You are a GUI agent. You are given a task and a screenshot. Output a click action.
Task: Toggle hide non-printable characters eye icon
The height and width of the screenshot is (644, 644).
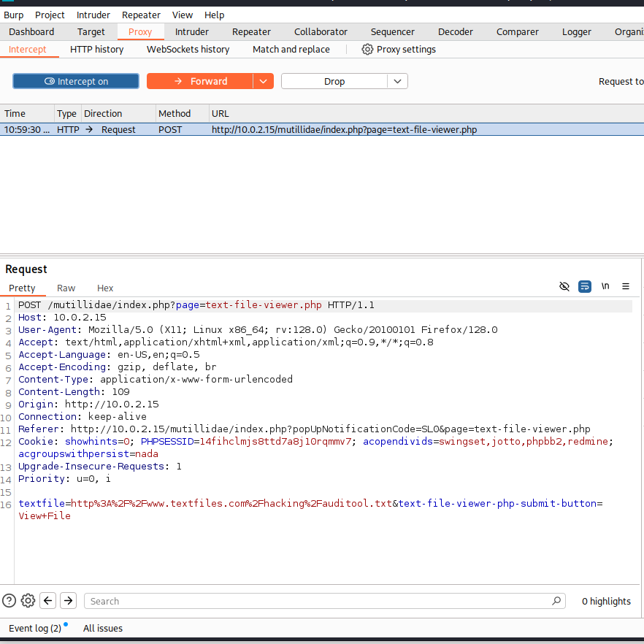(564, 286)
